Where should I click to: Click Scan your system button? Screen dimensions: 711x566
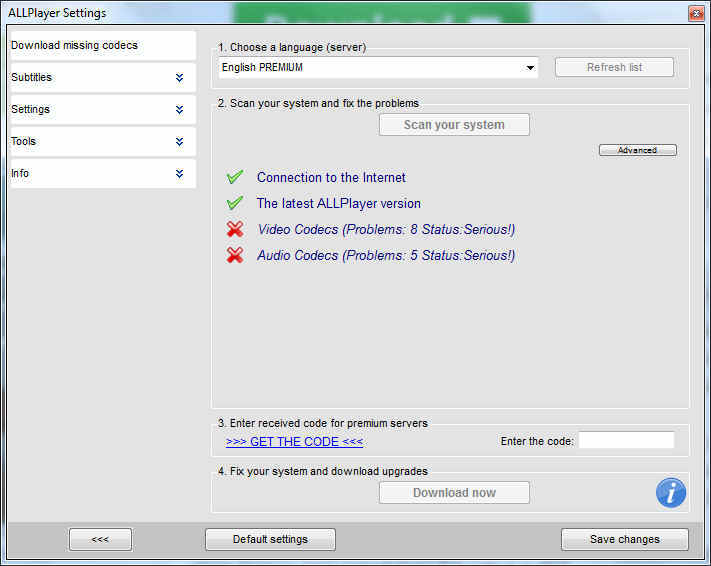pos(454,125)
